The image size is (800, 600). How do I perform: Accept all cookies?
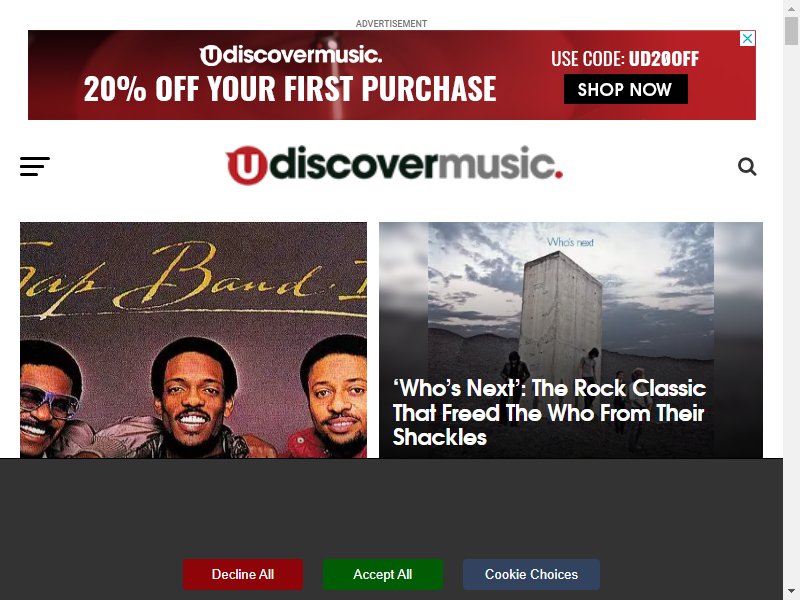tap(383, 574)
